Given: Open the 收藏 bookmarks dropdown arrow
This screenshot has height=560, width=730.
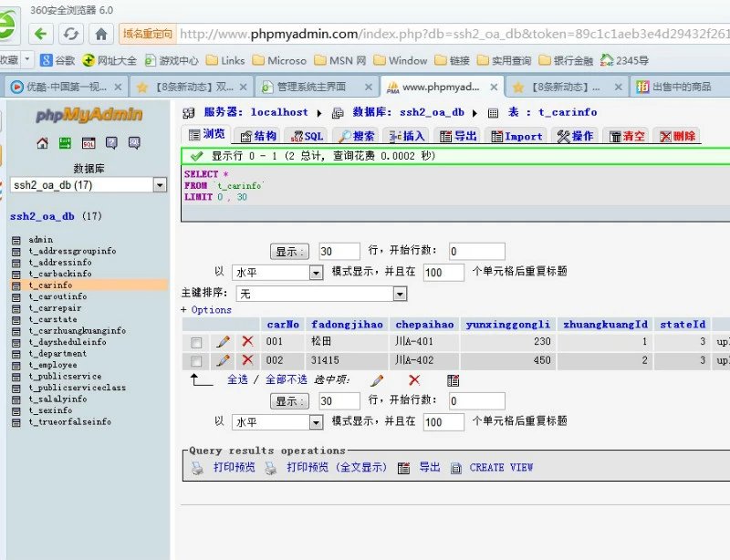Looking at the screenshot, I should [x=27, y=60].
